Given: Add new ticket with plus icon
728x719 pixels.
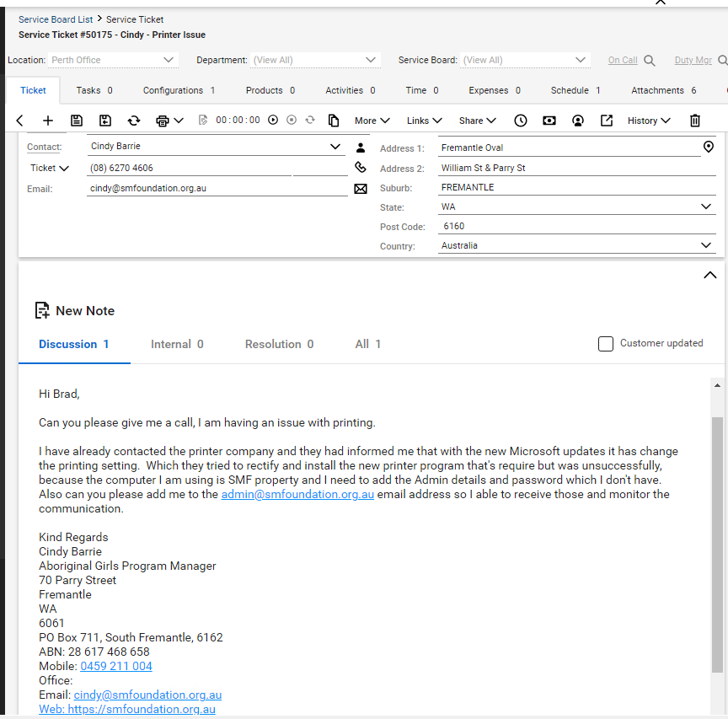Looking at the screenshot, I should [48, 121].
